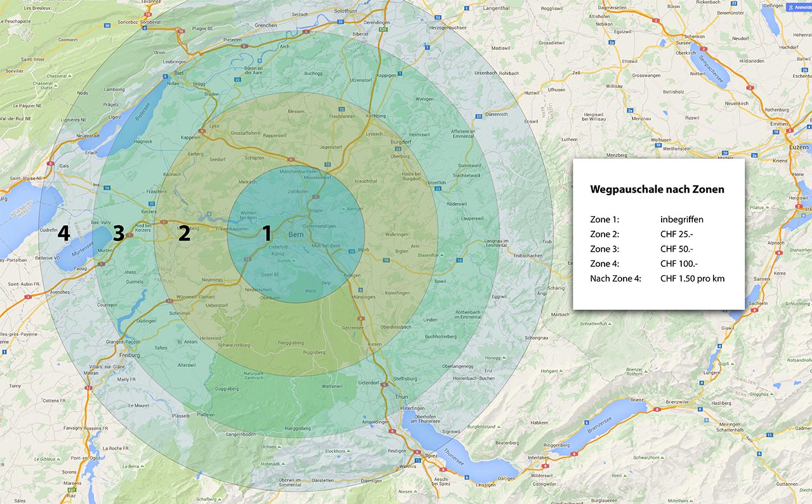Click the 'CHF 50.-' price entry
Viewport: 812px width, 504px height.
tap(677, 249)
